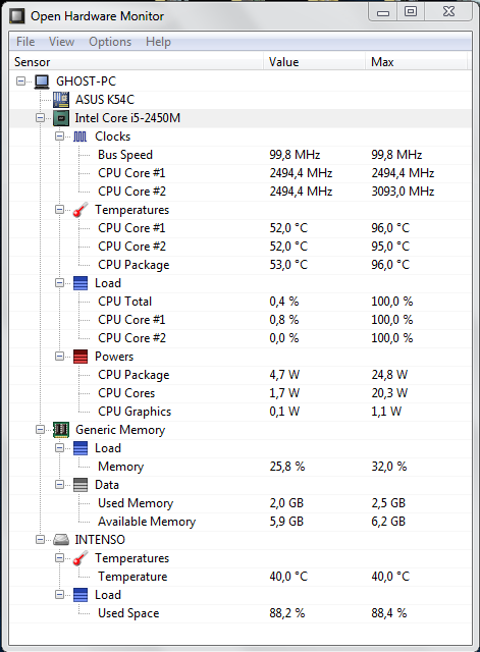
Task: Collapse the Clocks group
Action: click(59, 136)
